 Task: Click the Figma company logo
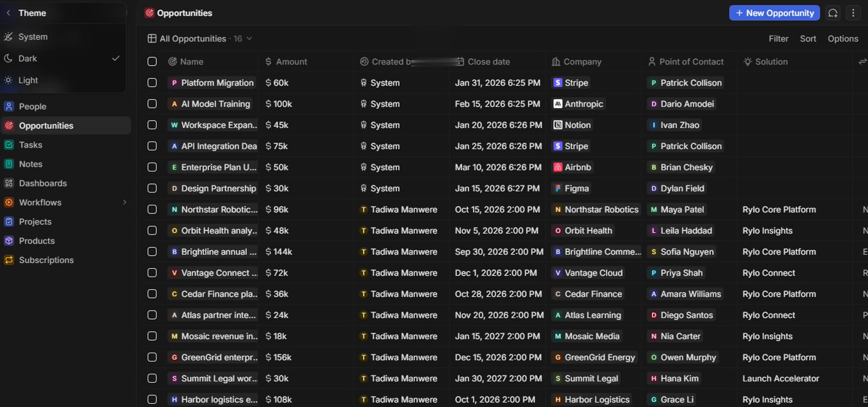tap(558, 189)
